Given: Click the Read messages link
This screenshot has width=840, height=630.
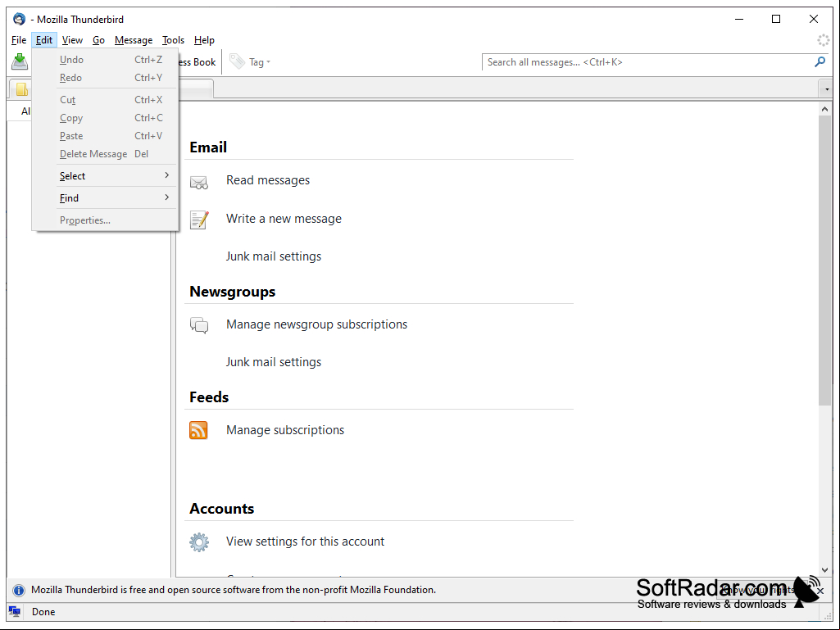Looking at the screenshot, I should (268, 180).
